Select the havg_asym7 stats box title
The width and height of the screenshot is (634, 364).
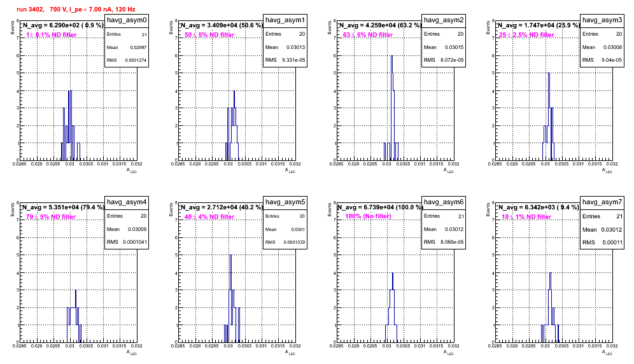point(602,202)
